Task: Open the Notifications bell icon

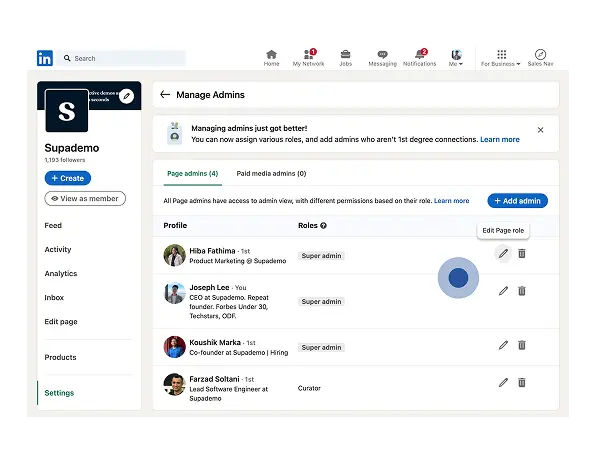Action: click(419, 54)
